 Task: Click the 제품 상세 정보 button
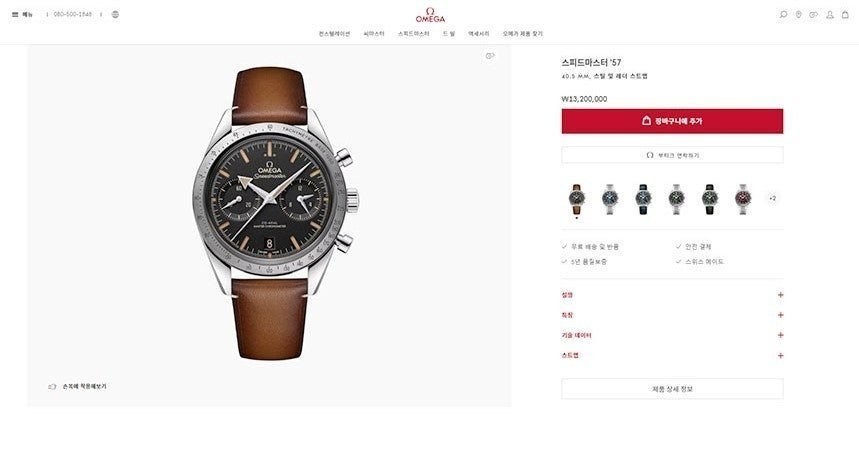point(672,389)
